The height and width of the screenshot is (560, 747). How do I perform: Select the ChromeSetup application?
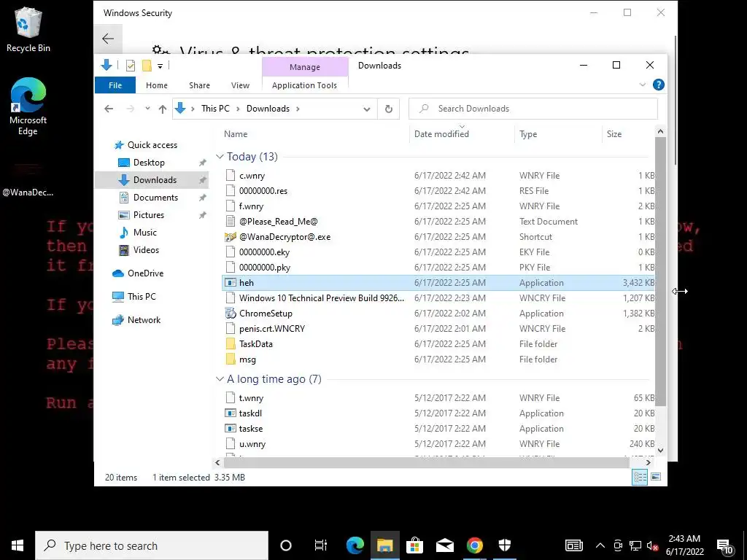click(438, 314)
